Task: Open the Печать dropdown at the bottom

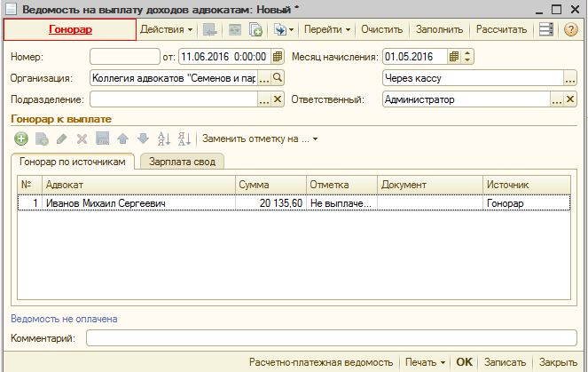Action: point(424,362)
